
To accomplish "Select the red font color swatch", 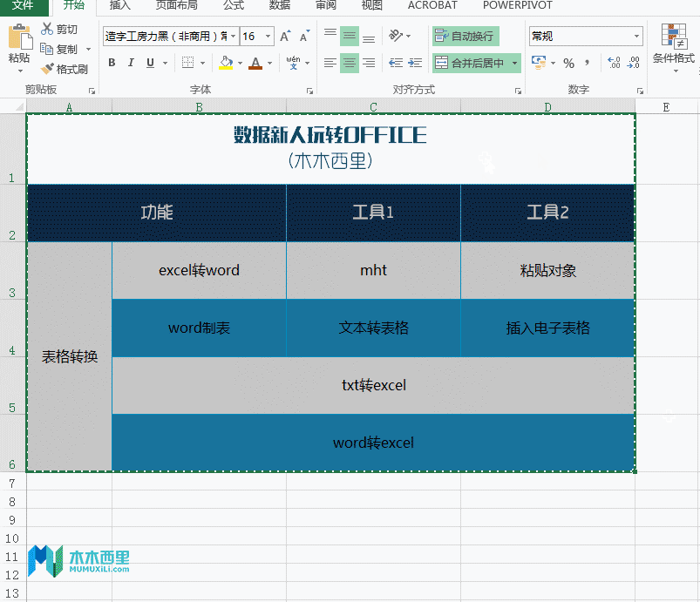I will click(256, 63).
